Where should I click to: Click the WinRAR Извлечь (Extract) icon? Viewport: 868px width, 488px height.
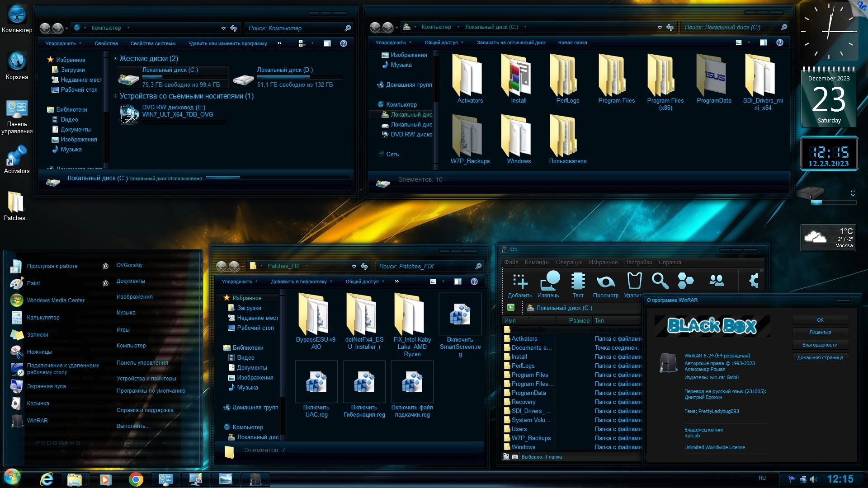tap(550, 282)
